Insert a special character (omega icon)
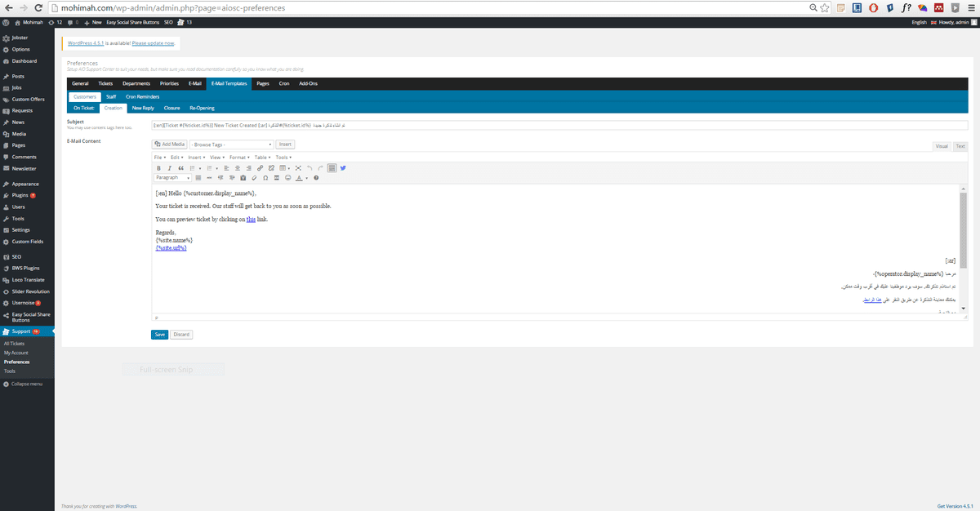The width and height of the screenshot is (980, 511). [x=265, y=178]
